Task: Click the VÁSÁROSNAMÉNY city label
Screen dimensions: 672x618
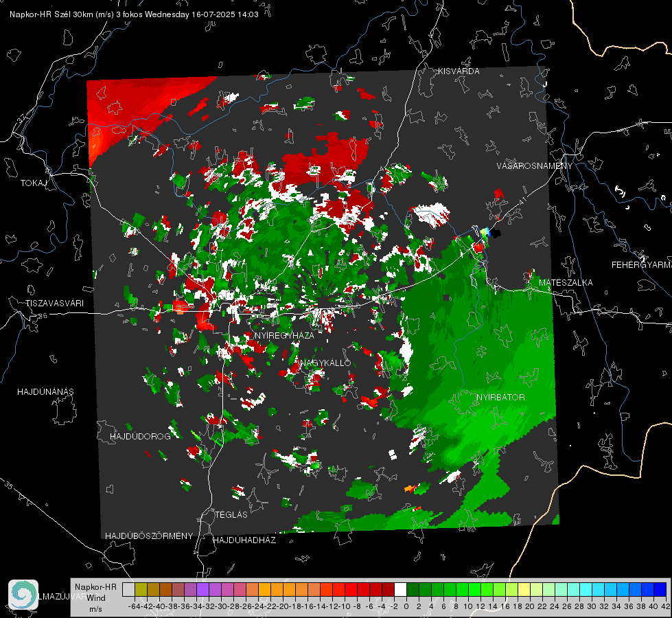Action: coord(535,166)
